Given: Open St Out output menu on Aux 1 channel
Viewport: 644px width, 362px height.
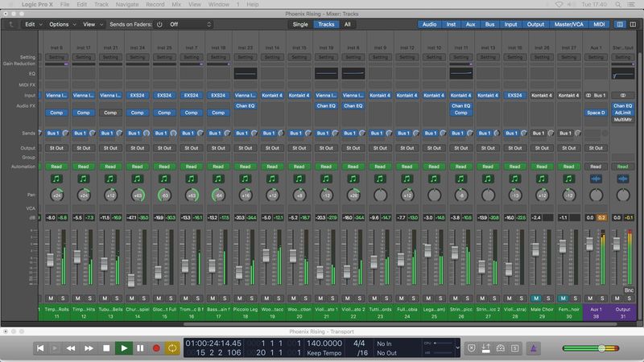Looking at the screenshot, I should click(596, 148).
